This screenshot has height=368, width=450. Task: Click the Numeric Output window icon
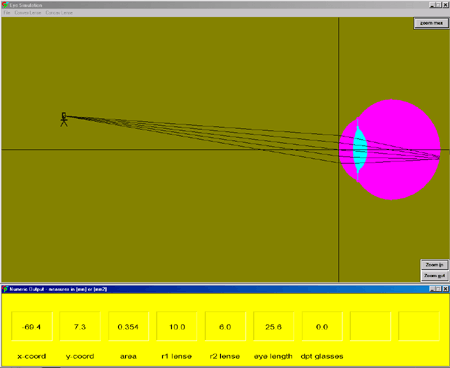(5, 289)
